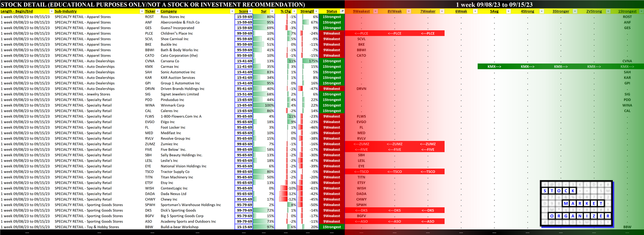Image resolution: width=644 pixels, height=235 pixels.
Task: Click the underlined 1Strongest header label
Action: [627, 11]
